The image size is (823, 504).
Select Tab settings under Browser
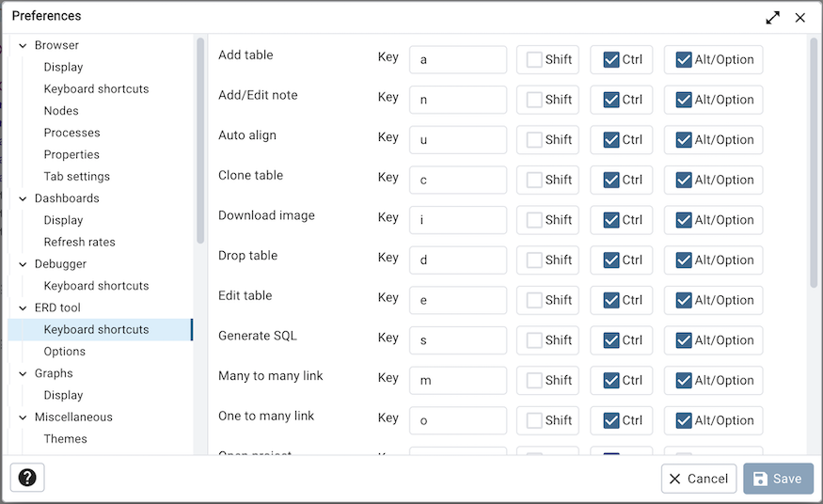[76, 176]
